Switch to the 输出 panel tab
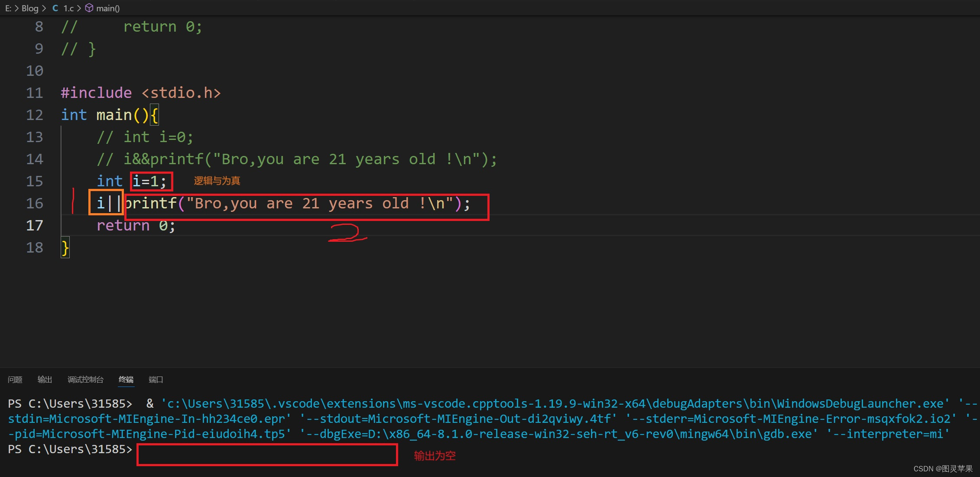 coord(45,380)
